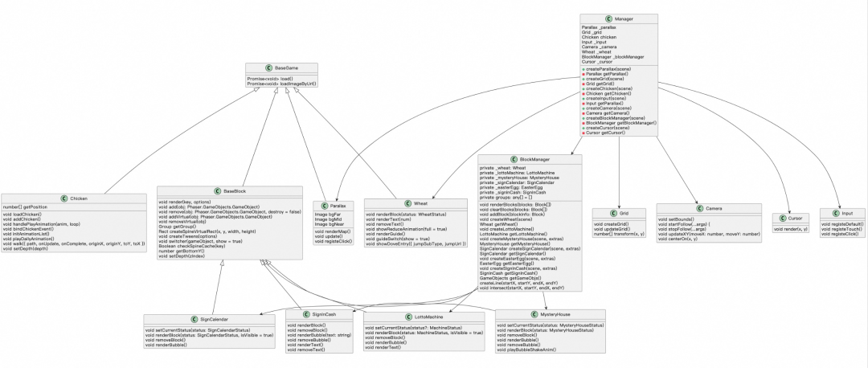
Task: Select 'Image bgFar' in Parallax
Action: tap(326, 215)
